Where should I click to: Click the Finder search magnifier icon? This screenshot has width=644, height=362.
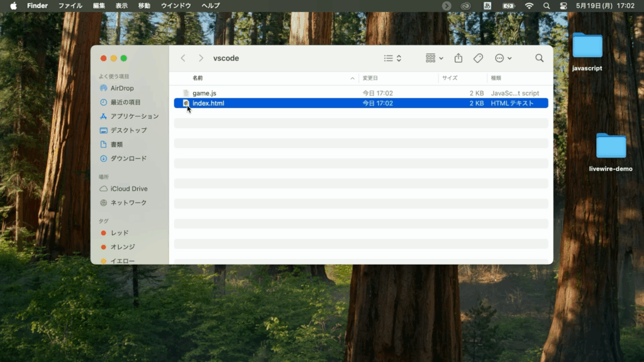pos(539,58)
